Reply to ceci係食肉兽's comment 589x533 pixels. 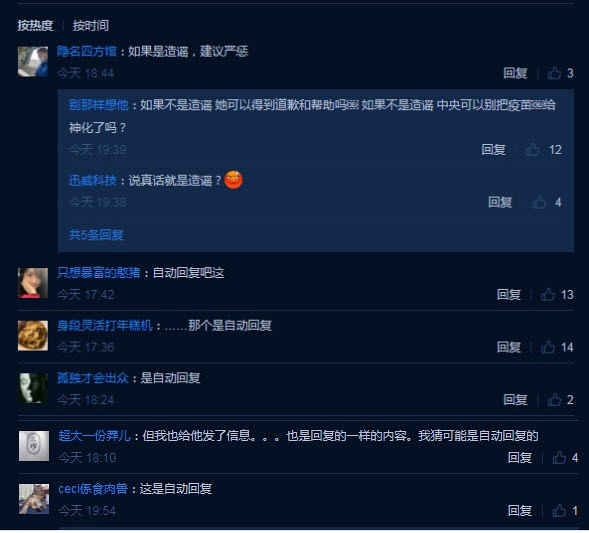click(x=520, y=510)
